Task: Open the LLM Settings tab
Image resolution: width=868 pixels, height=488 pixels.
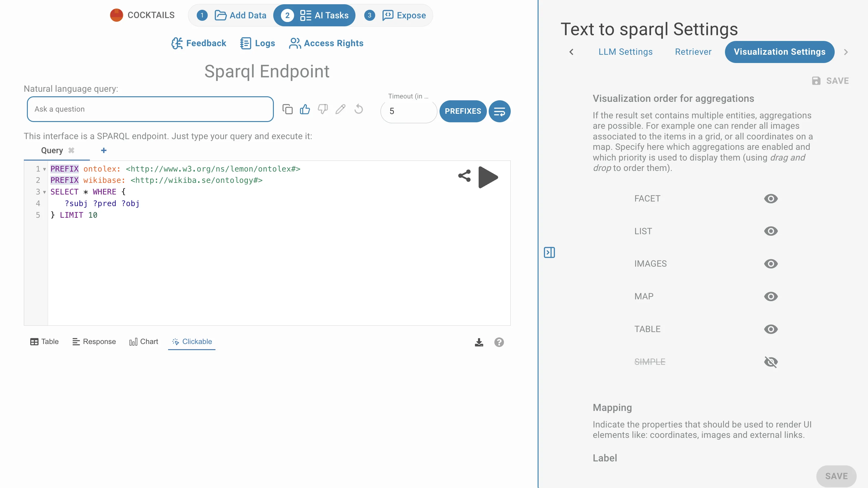Action: 625,52
